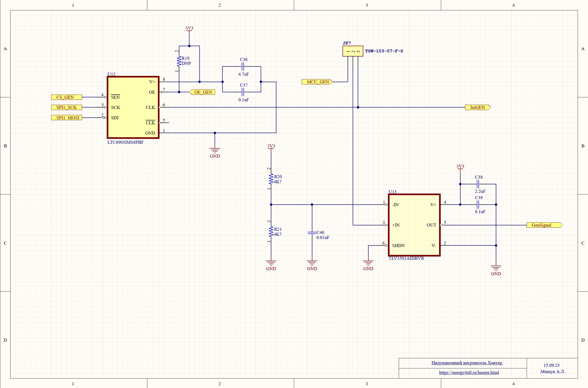Click the 0.01uF value label

pyautogui.click(x=323, y=238)
